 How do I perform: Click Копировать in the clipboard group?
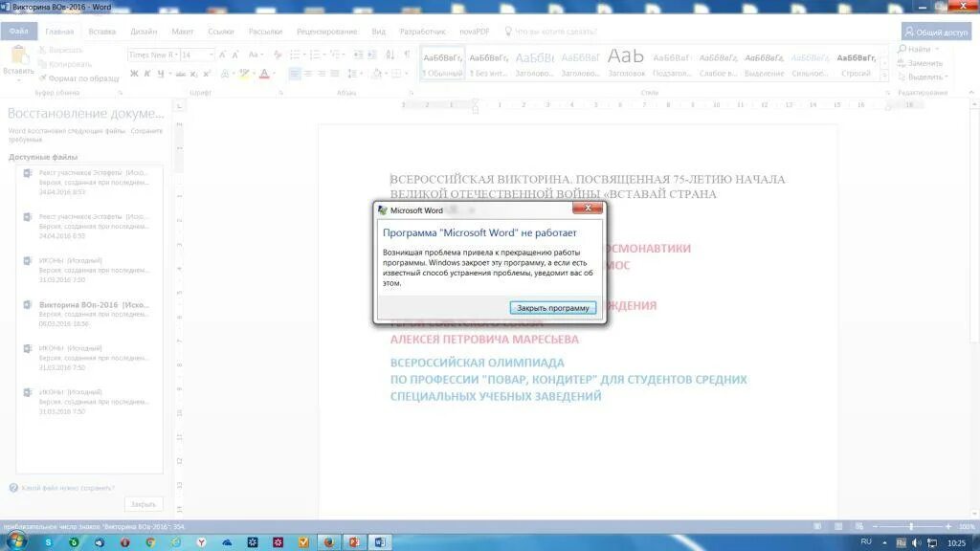point(65,64)
